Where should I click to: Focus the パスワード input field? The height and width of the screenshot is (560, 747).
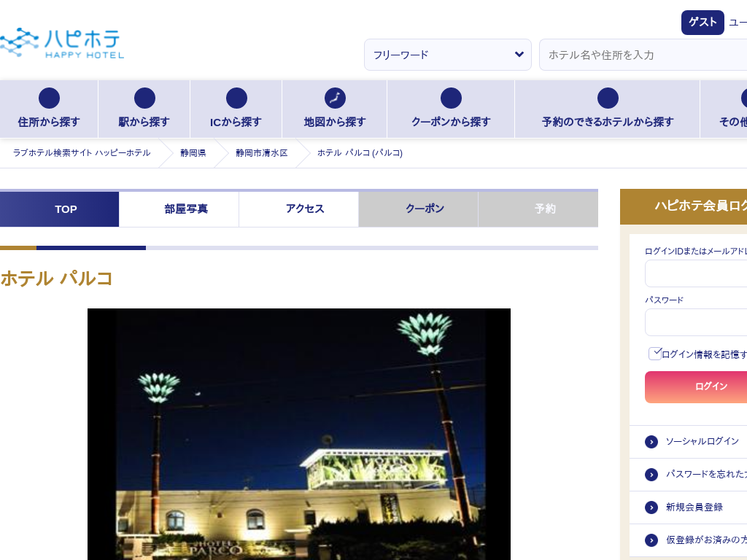coord(696,322)
